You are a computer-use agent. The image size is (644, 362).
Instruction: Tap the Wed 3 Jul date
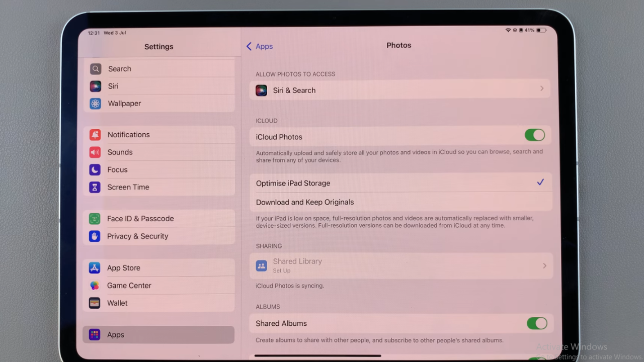coord(115,33)
